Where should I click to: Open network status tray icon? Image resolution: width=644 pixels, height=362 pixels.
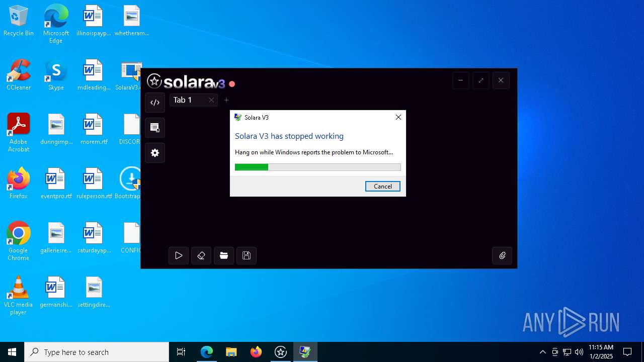pyautogui.click(x=567, y=352)
